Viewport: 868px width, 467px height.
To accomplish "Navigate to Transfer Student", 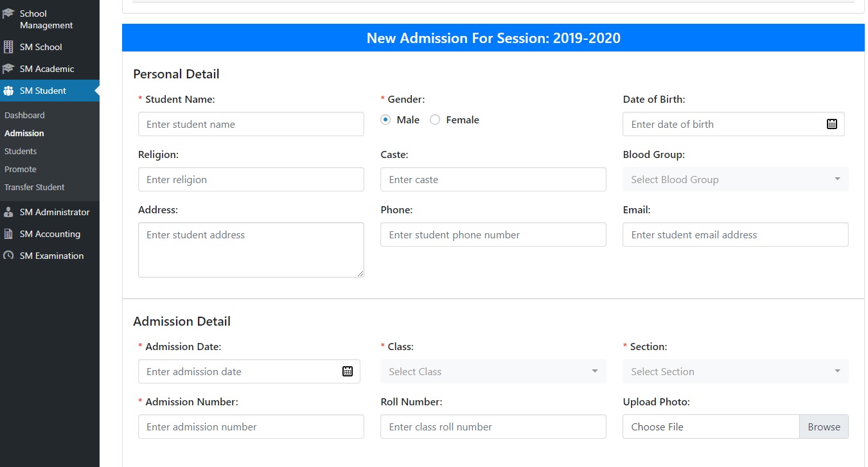I will (x=34, y=187).
